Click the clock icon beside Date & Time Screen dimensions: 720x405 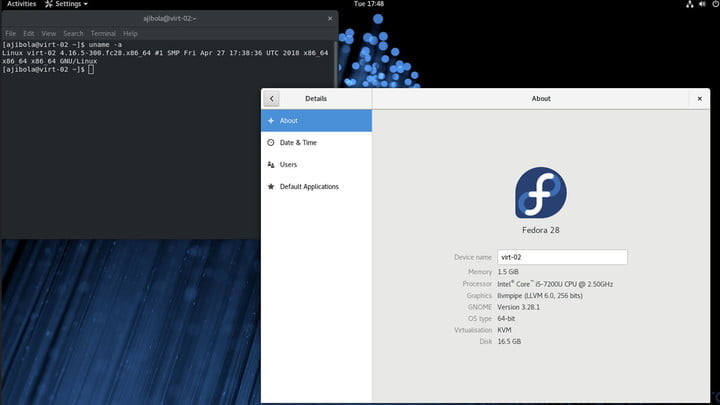click(x=271, y=143)
